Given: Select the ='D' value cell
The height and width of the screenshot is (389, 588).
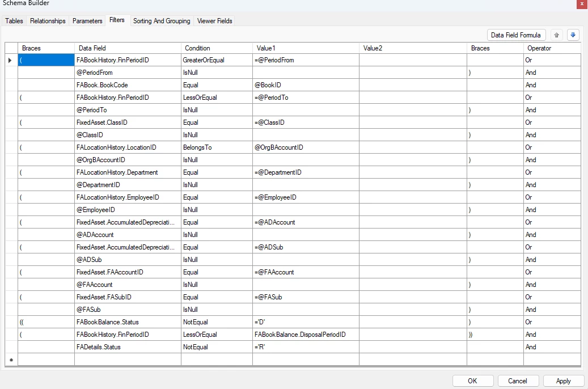Looking at the screenshot, I should (306, 322).
